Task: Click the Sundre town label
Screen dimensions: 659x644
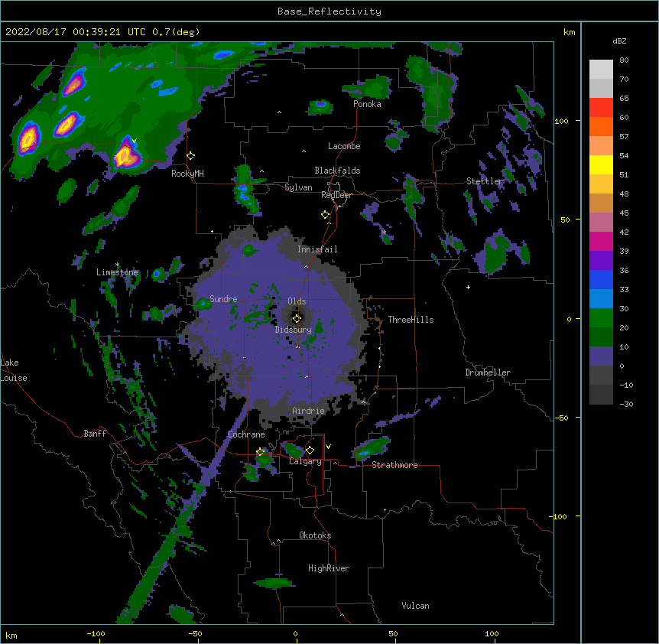Action: coord(223,299)
